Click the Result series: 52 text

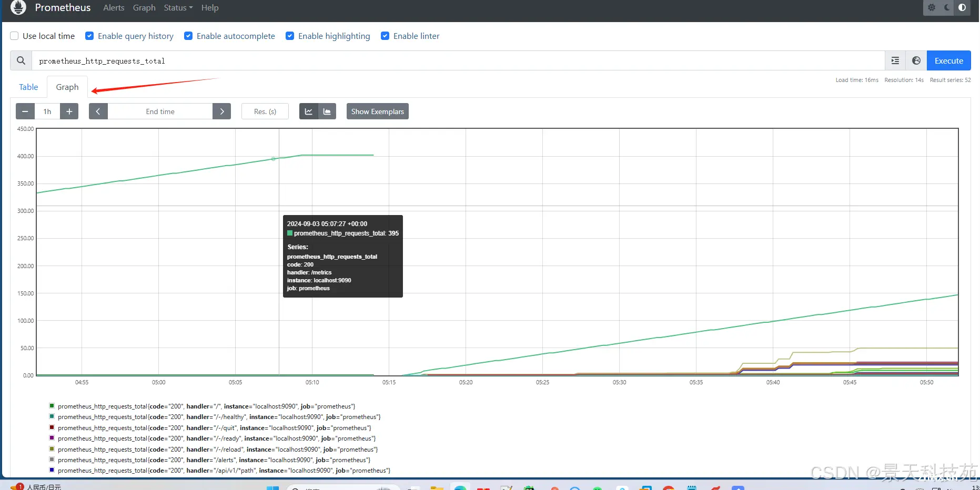(x=950, y=80)
